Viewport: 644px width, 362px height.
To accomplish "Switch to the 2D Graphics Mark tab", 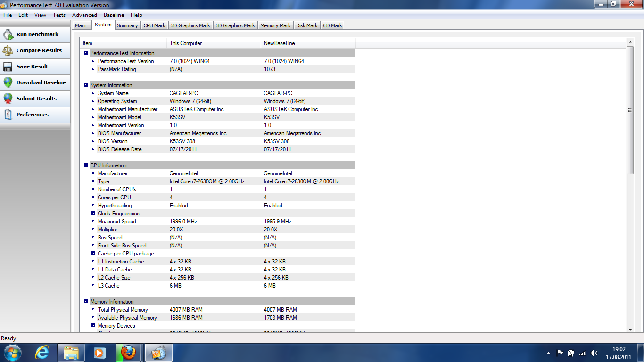I will [190, 25].
